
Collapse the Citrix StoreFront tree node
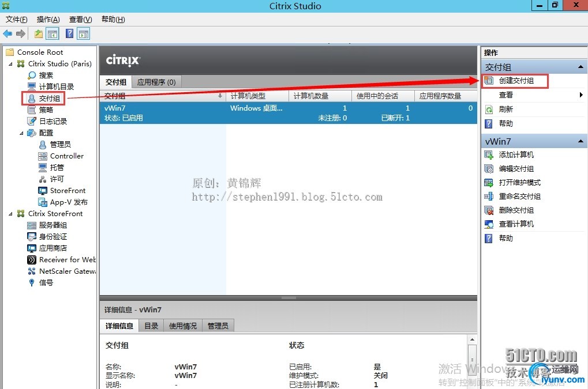pos(10,214)
